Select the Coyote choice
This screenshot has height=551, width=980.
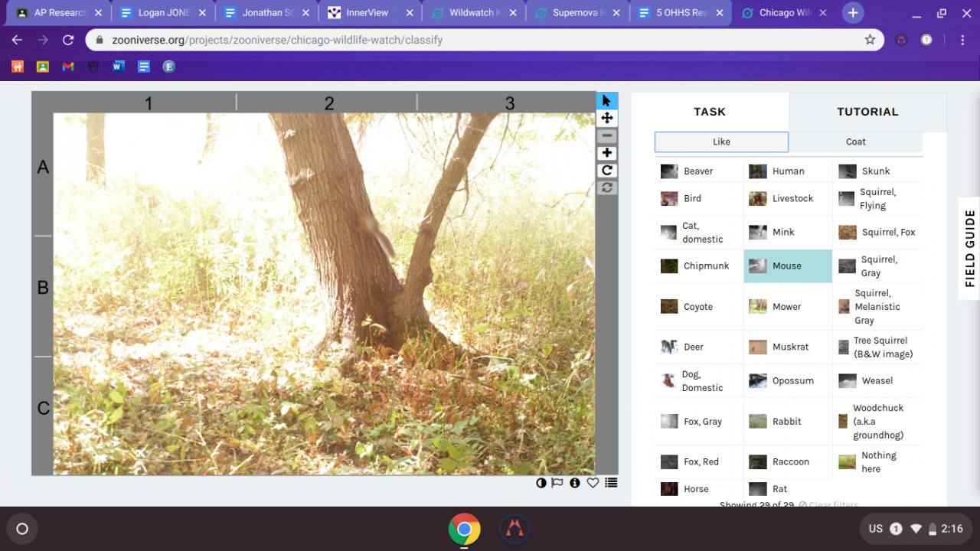pyautogui.click(x=699, y=307)
